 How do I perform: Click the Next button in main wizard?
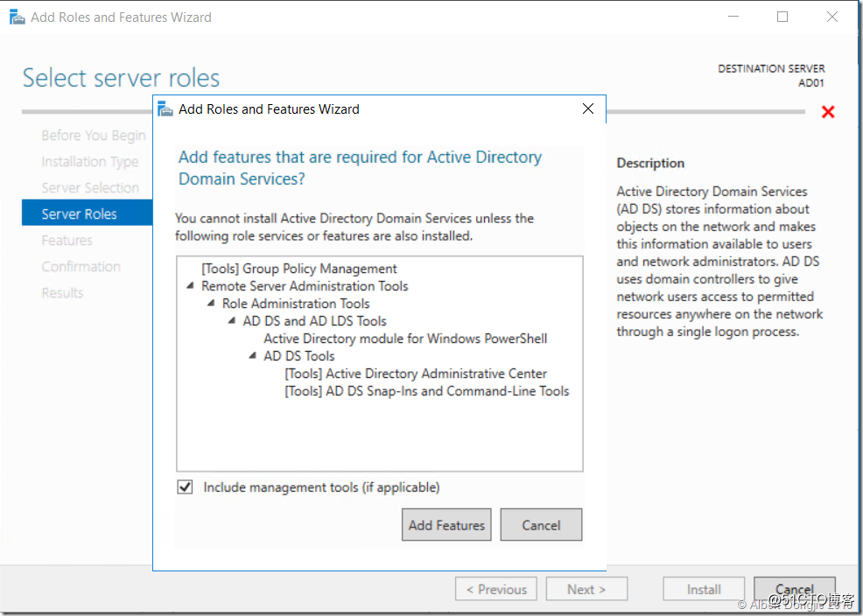(x=586, y=589)
